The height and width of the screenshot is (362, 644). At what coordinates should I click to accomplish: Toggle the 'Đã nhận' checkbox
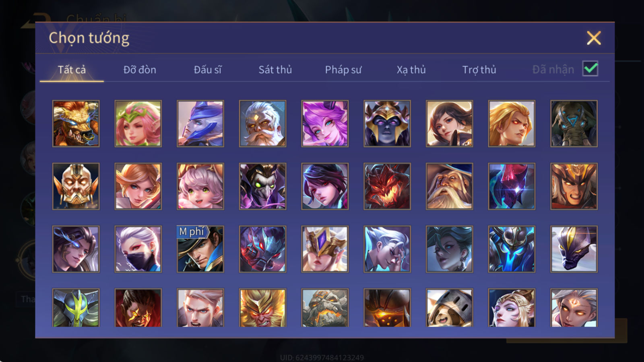pos(590,69)
